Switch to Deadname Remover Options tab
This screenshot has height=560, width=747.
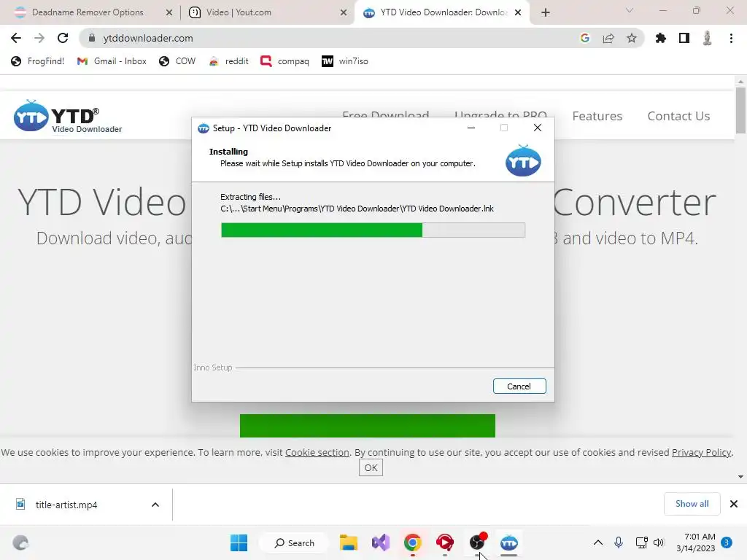(88, 12)
